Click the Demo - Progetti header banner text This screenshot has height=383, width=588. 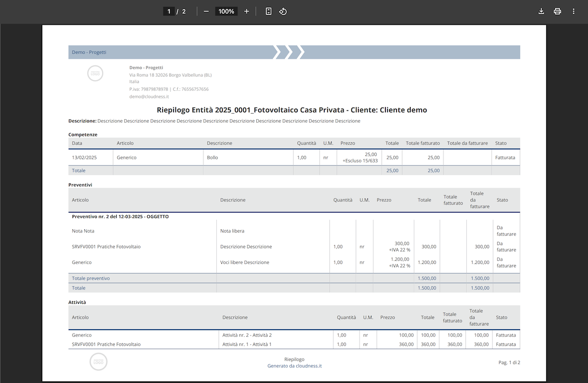coord(89,52)
